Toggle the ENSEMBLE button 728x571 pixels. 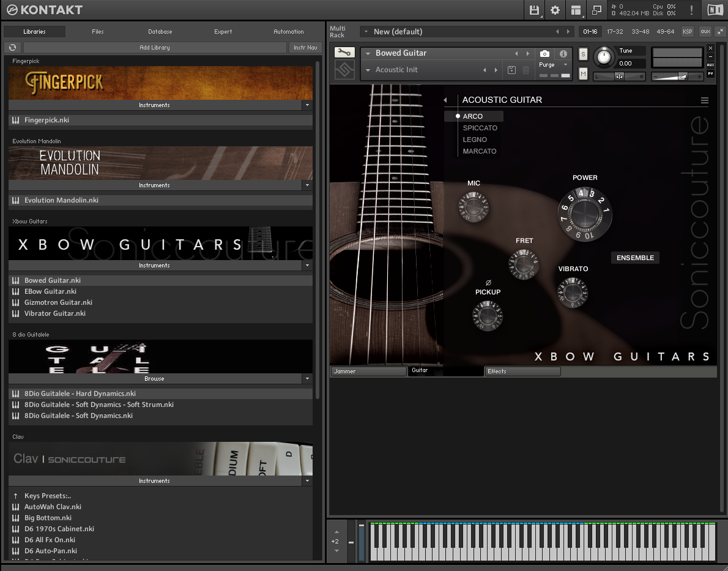[635, 258]
